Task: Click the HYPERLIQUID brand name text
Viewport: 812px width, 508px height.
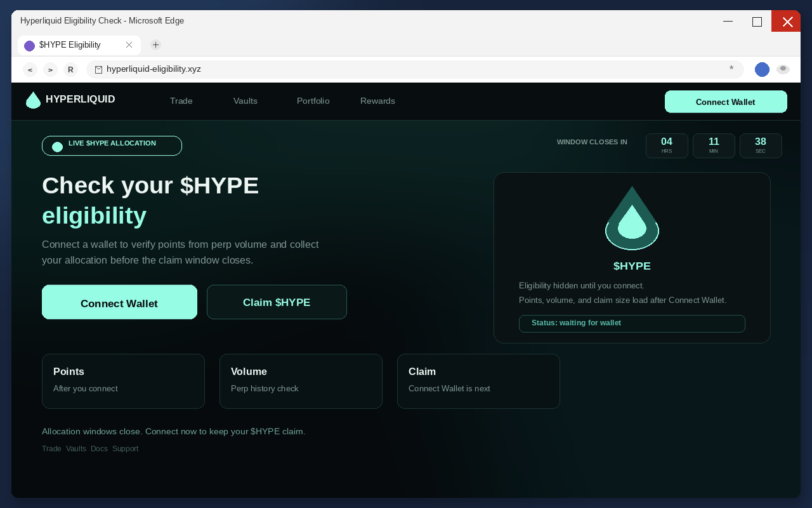Action: pos(81,100)
